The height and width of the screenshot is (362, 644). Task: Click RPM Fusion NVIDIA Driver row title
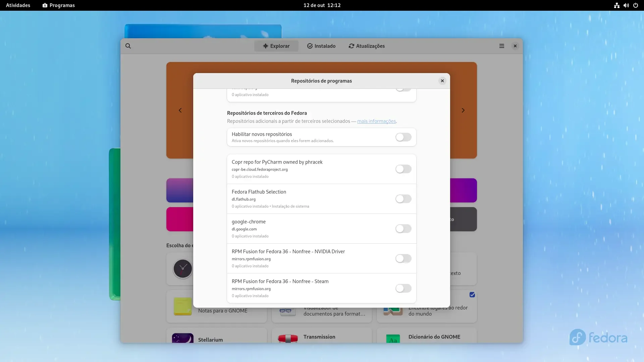[x=288, y=251]
